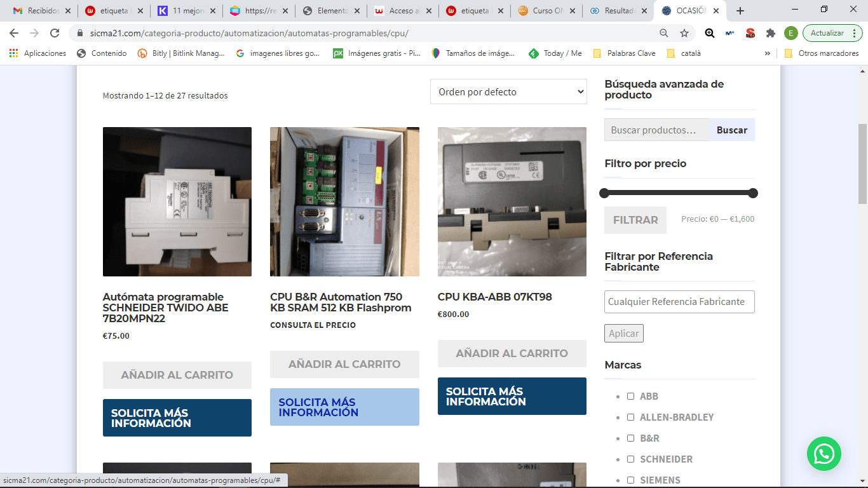Click the price range slider track
The width and height of the screenshot is (868, 488).
point(679,193)
